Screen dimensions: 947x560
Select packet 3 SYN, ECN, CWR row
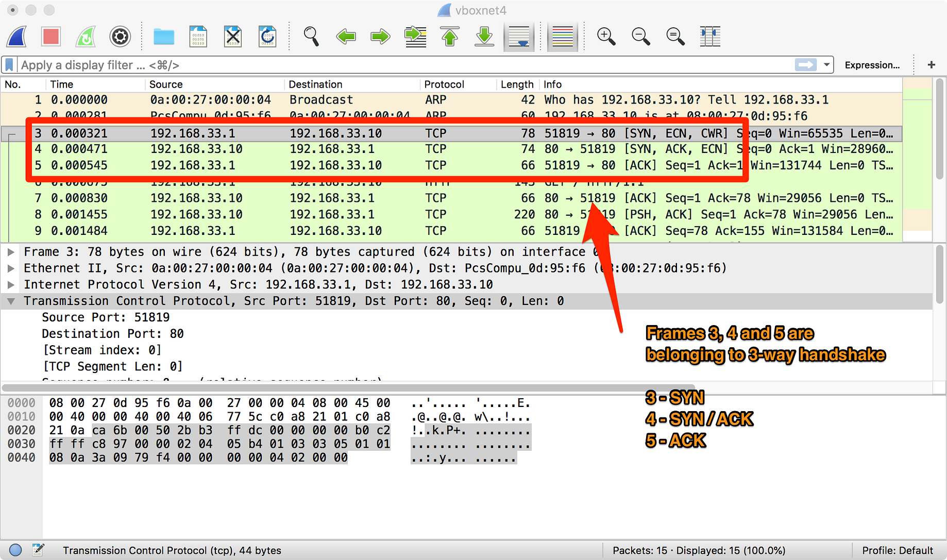pyautogui.click(x=451, y=133)
